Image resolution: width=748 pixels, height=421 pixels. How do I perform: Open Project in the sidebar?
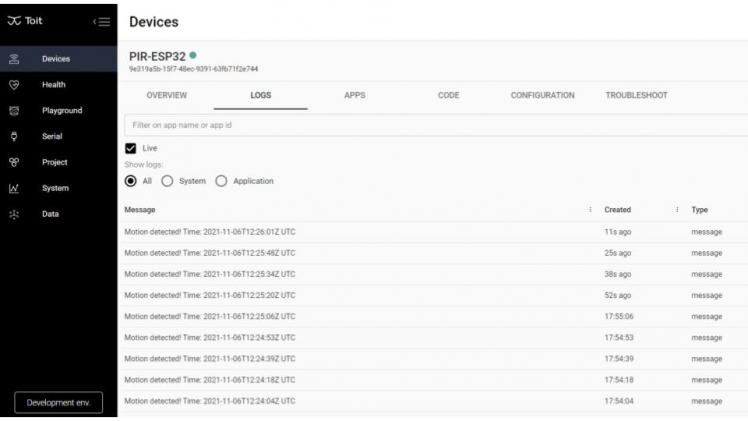point(58,162)
